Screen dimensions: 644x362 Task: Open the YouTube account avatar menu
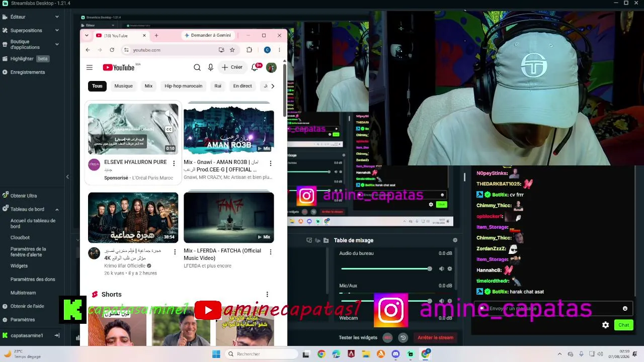(271, 67)
